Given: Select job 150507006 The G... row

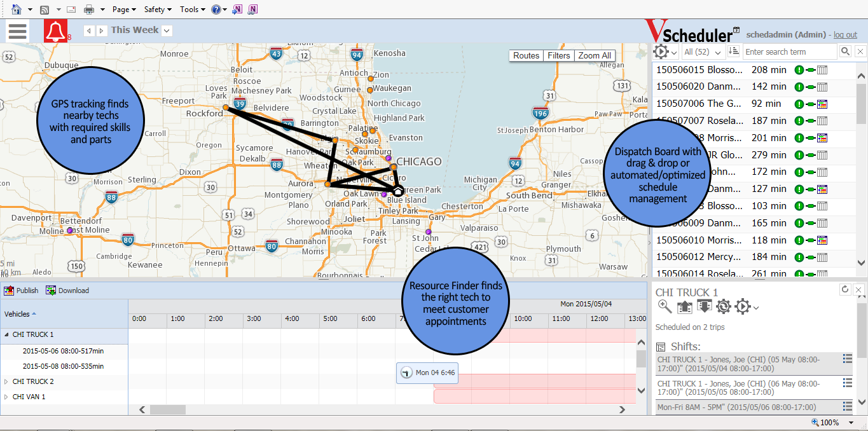Looking at the screenshot, I should point(754,104).
